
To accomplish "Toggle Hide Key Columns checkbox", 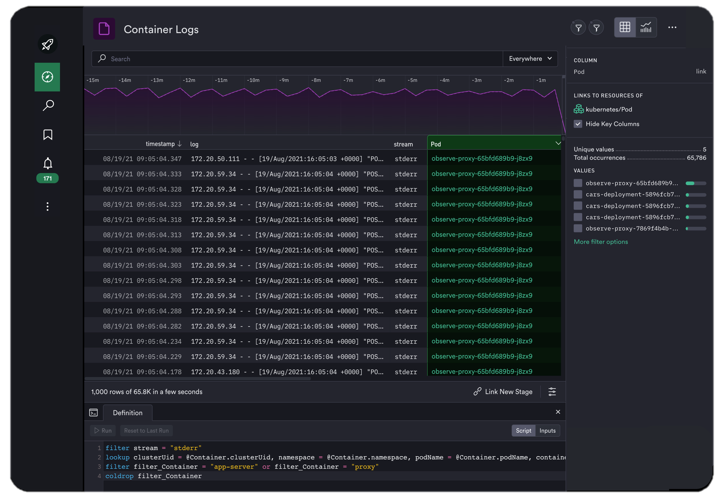I will coord(578,124).
